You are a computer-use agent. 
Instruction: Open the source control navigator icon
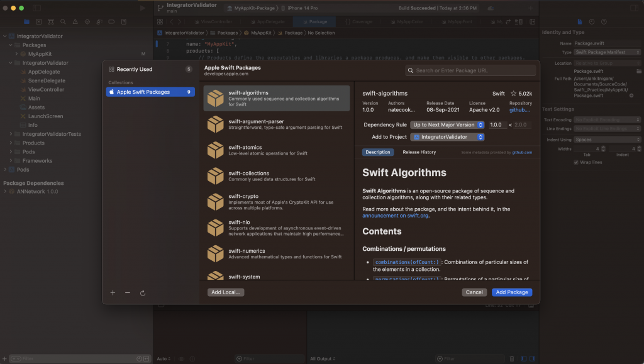pos(38,22)
